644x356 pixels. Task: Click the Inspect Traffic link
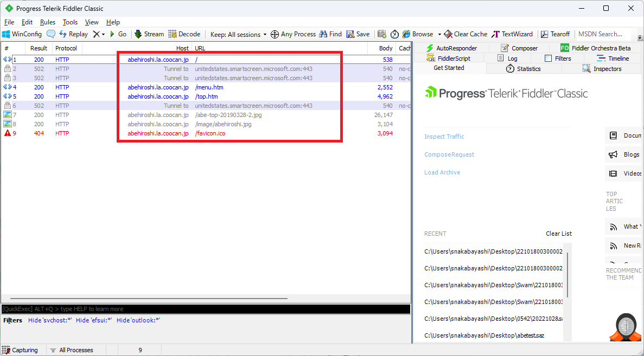coord(444,137)
